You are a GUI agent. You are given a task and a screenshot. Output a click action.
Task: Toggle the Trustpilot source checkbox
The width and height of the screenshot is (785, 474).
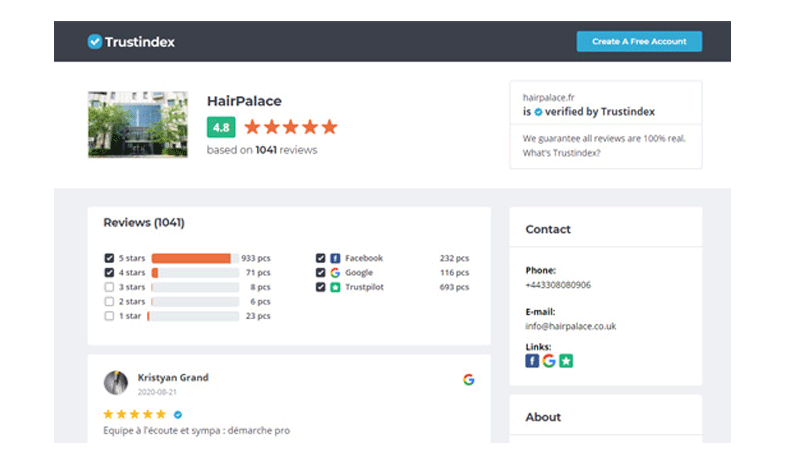point(320,287)
